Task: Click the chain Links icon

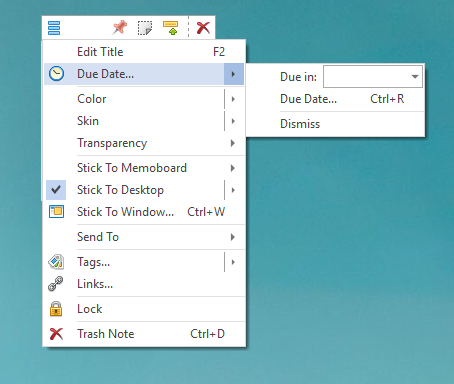Action: tap(56, 284)
